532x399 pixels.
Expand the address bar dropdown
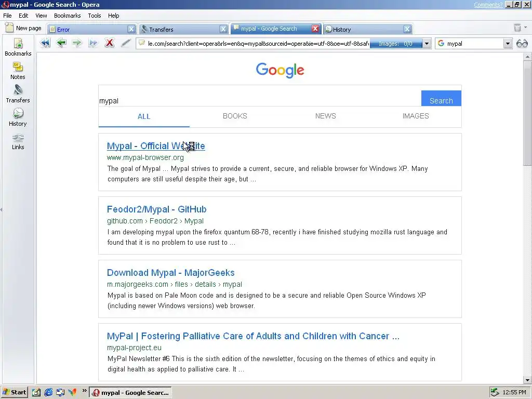point(427,44)
